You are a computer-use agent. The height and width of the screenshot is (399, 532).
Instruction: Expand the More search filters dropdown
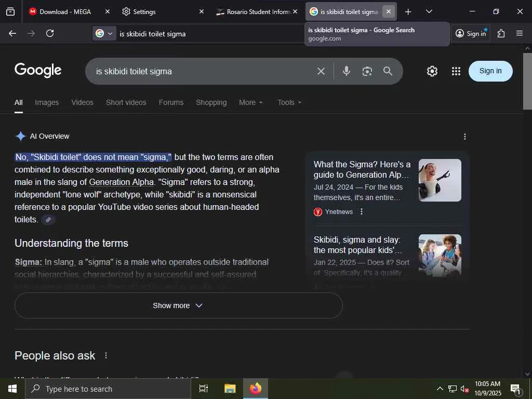click(x=251, y=102)
